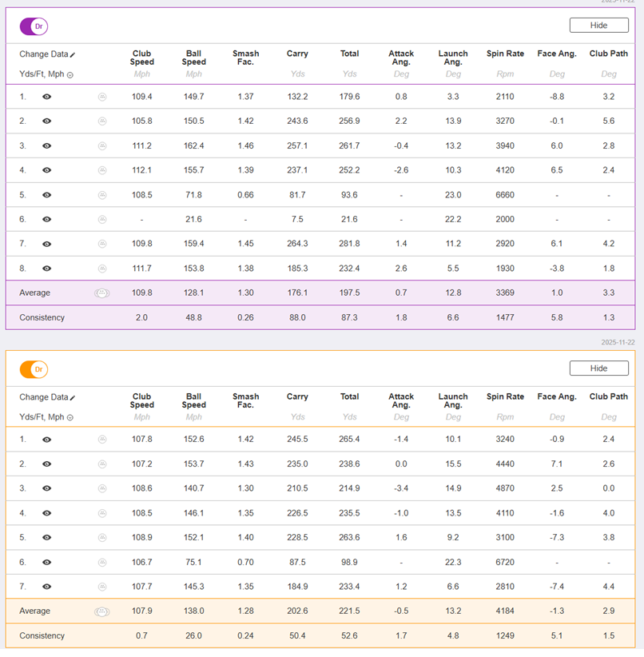Toggle the purple Dr club switch

pyautogui.click(x=34, y=26)
